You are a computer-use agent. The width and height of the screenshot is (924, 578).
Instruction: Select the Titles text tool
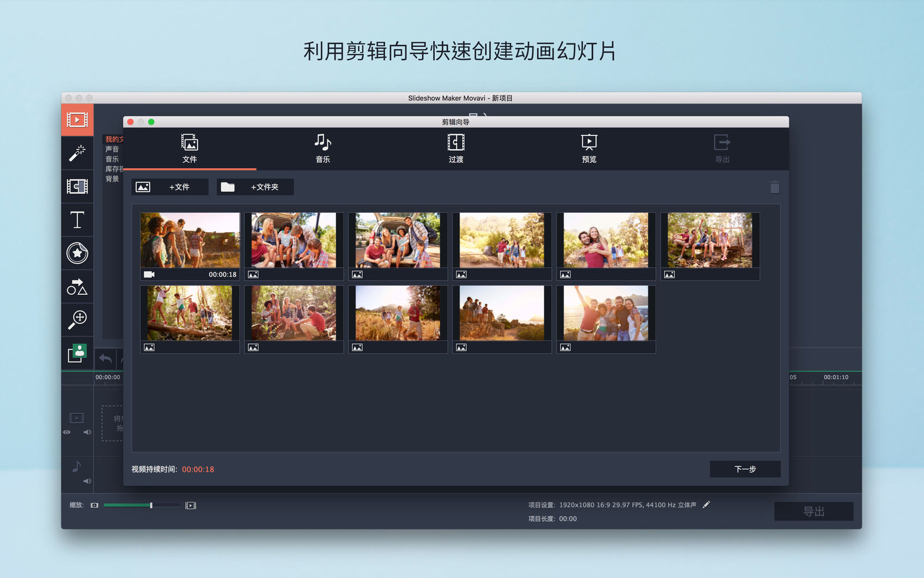click(x=77, y=220)
